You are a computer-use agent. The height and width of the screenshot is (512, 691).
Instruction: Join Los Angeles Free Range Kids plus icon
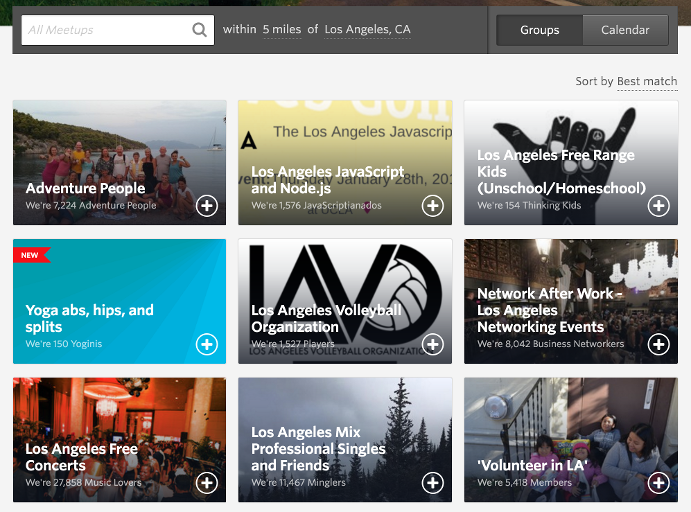[x=659, y=206]
